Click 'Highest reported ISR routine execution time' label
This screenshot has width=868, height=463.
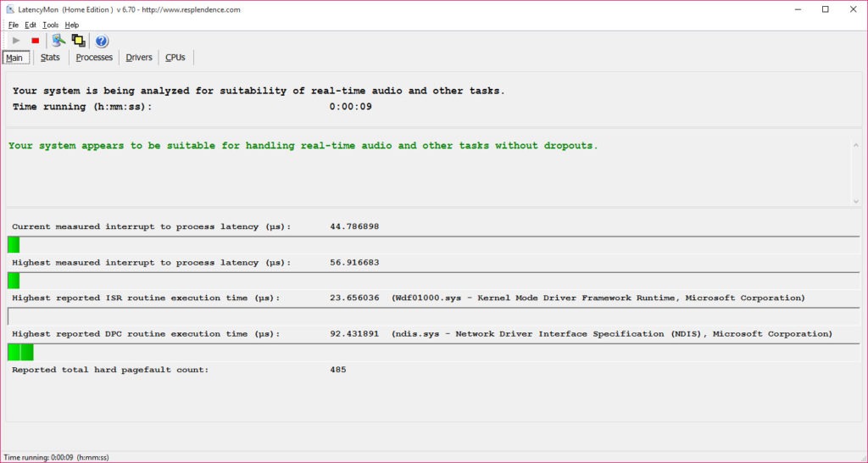[x=146, y=298]
